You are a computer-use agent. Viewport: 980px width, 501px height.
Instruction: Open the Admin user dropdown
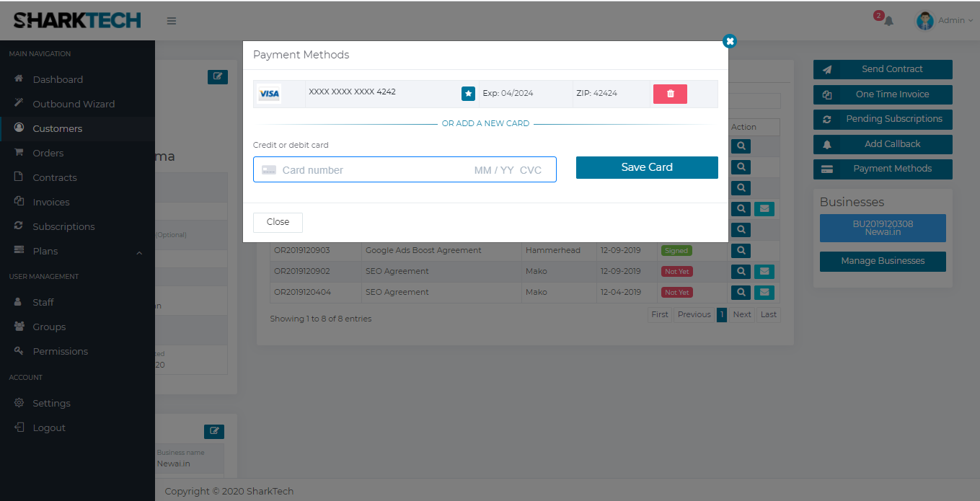(945, 21)
